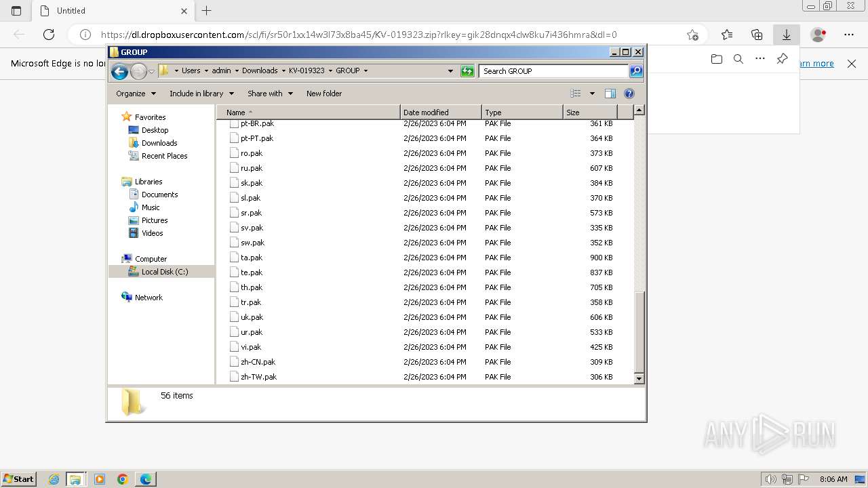Select the ta.pak file
Viewport: 868px width, 488px height.
pyautogui.click(x=252, y=258)
